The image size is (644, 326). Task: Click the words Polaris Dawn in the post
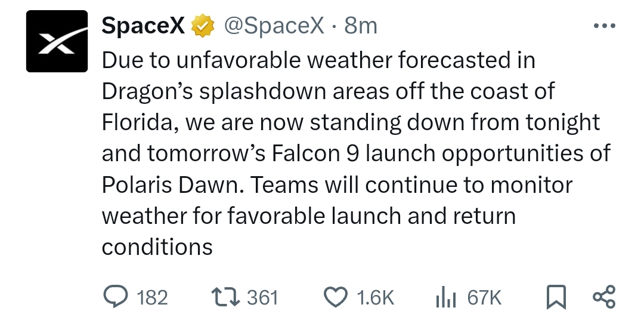pos(169,185)
